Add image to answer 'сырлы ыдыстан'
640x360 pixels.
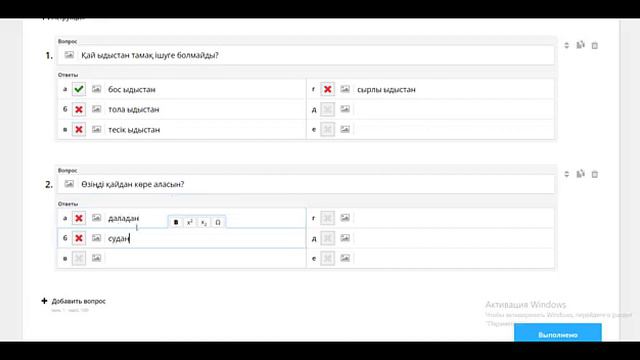pyautogui.click(x=345, y=89)
